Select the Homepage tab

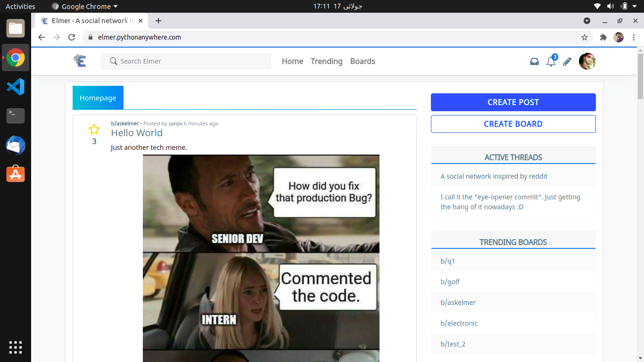(98, 98)
